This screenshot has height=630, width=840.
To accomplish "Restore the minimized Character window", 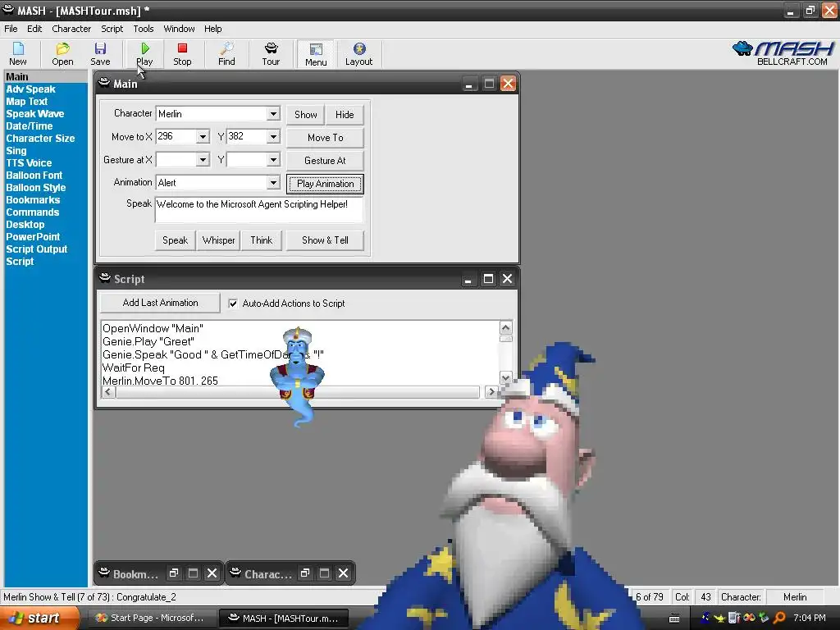I will pyautogui.click(x=305, y=573).
